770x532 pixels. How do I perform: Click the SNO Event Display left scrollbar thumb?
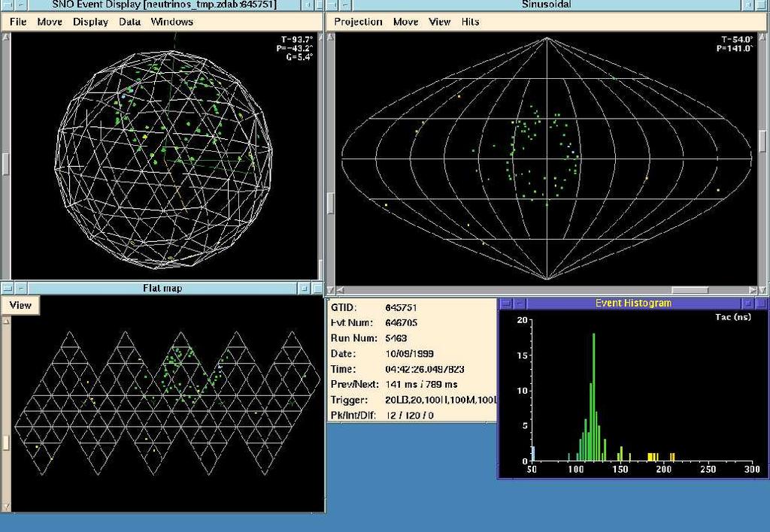click(6, 163)
